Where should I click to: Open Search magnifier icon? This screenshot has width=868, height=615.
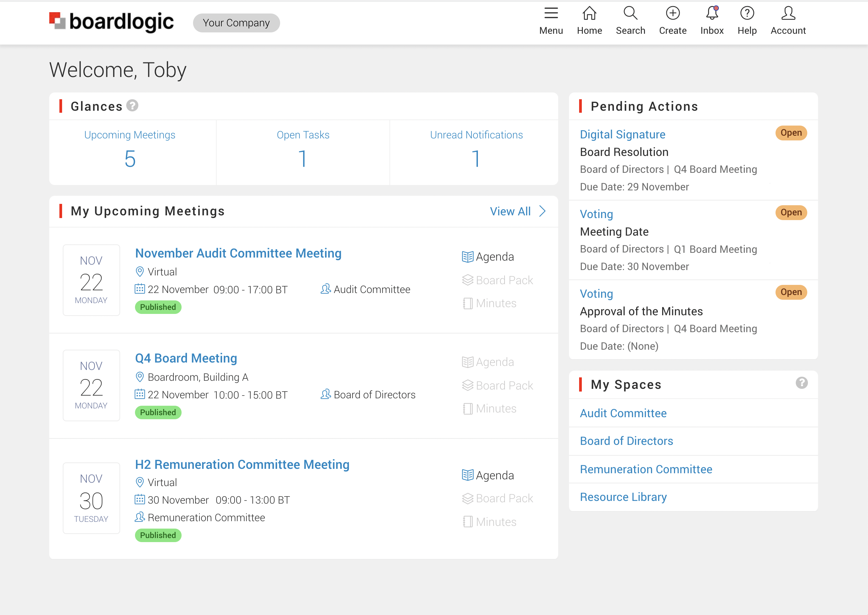tap(630, 14)
